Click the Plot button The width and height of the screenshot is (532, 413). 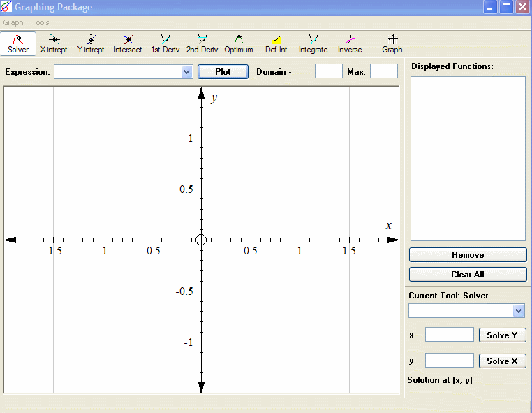tap(223, 72)
